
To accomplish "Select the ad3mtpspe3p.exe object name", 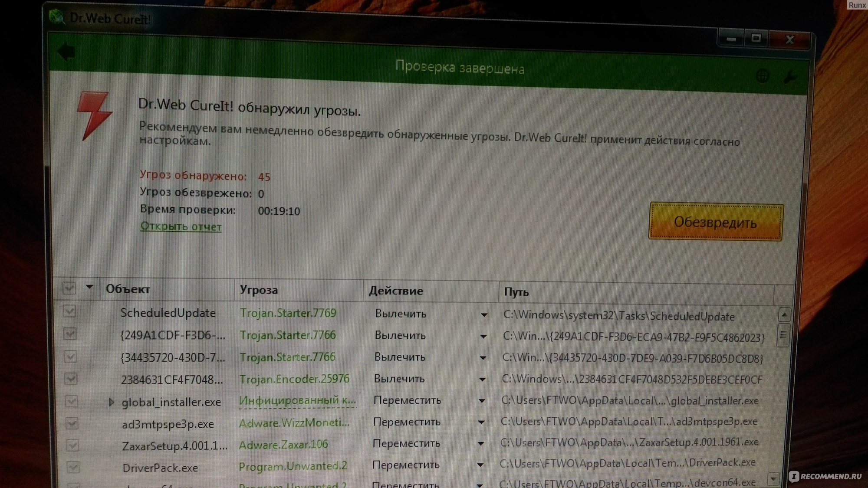I will 168,424.
